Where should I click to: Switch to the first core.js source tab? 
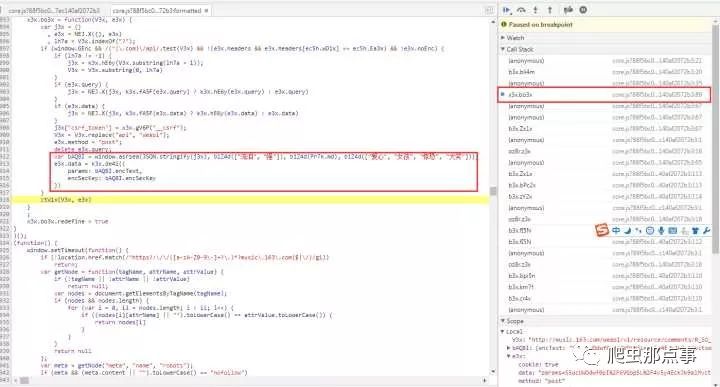tap(54, 10)
